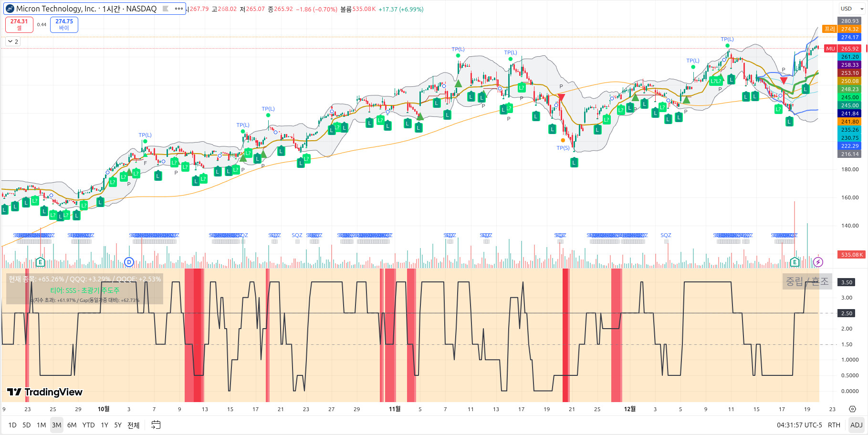This screenshot has height=435, width=868.
Task: Click the 티어: SSS - 초광기주도주 tier text
Action: (x=85, y=290)
